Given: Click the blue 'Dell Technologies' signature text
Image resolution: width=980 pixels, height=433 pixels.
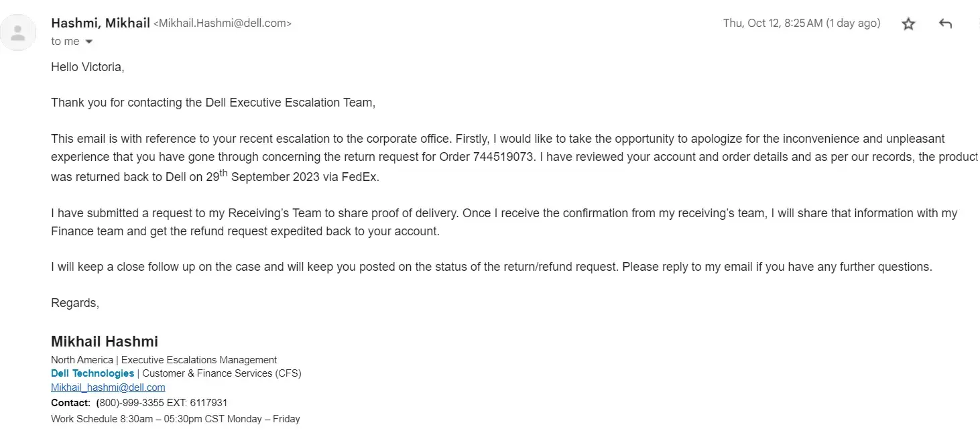Looking at the screenshot, I should (93, 373).
